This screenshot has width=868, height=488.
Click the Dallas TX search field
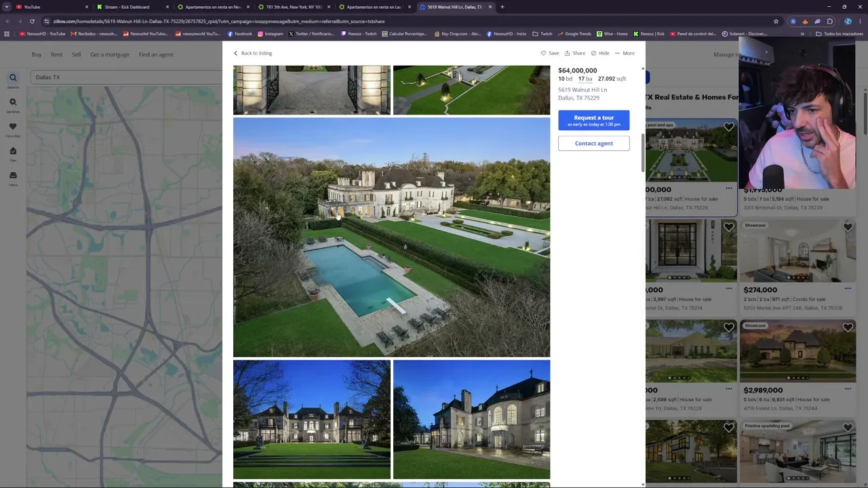click(x=125, y=77)
